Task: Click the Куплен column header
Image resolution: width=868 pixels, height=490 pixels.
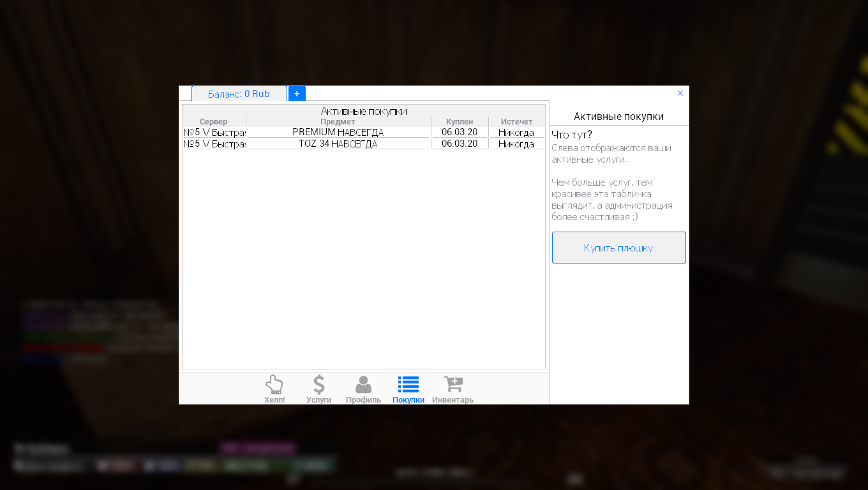Action: coord(460,122)
